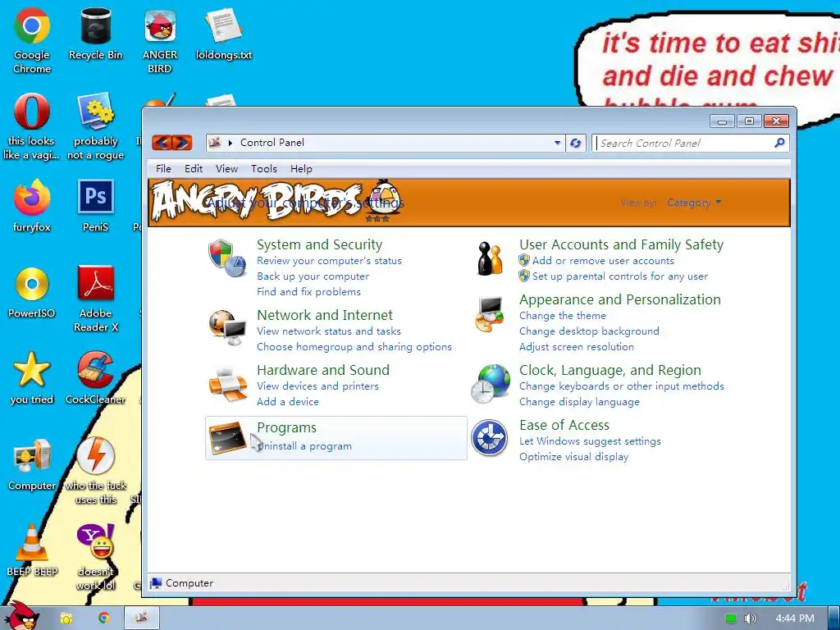Open 'Change display language' link
The image size is (840, 630).
pyautogui.click(x=579, y=402)
